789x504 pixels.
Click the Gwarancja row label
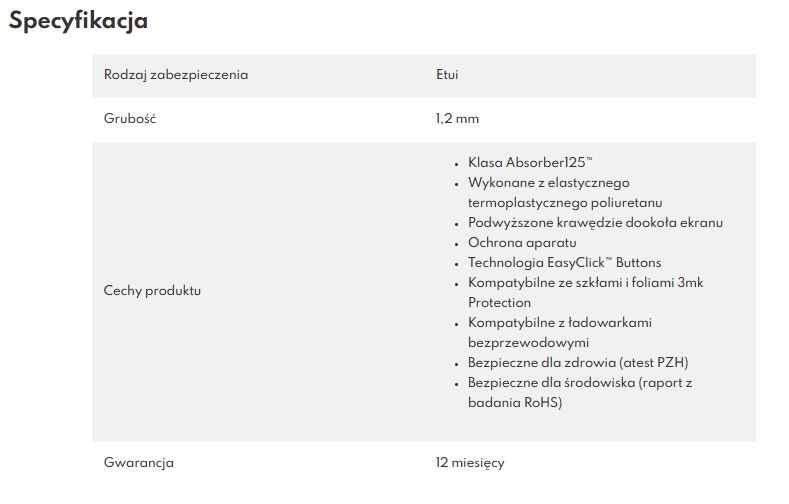139,463
